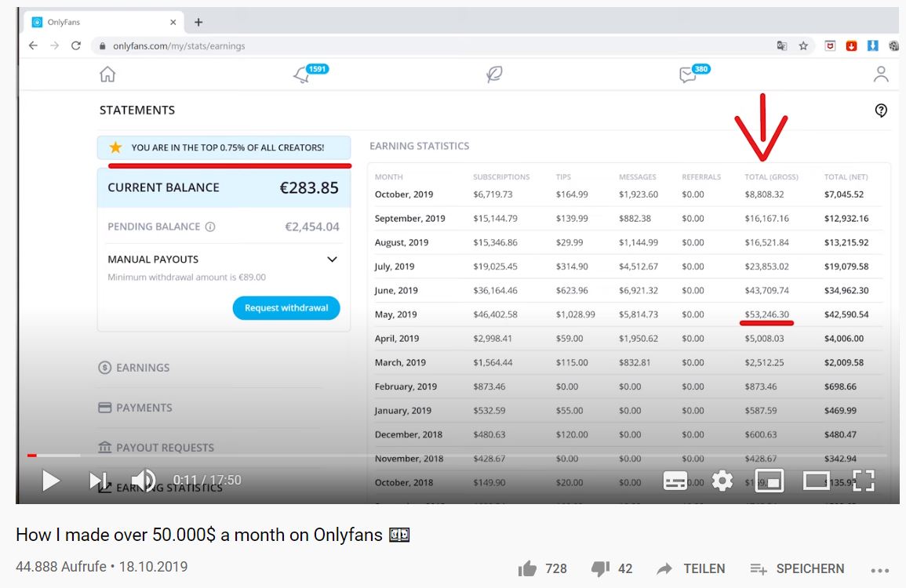Click the TIPS column header
This screenshot has width=906, height=588.
563,176
